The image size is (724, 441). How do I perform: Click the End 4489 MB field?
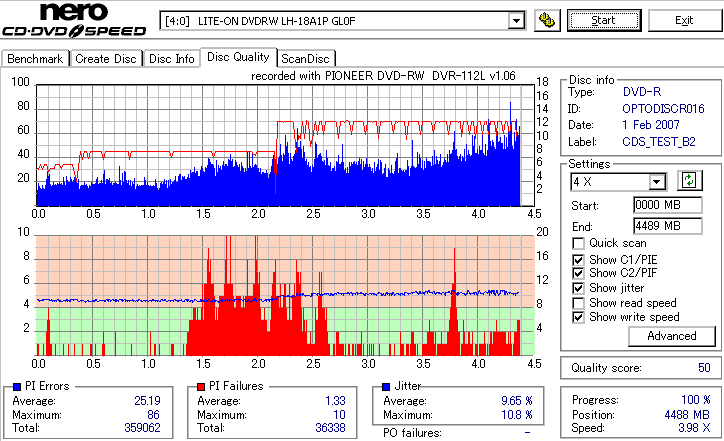[x=668, y=226]
